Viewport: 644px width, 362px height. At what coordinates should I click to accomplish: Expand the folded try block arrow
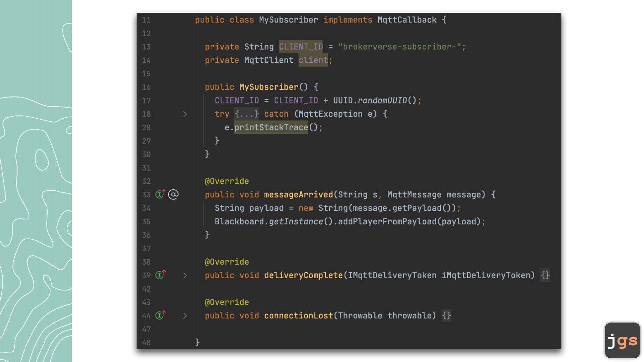click(185, 114)
